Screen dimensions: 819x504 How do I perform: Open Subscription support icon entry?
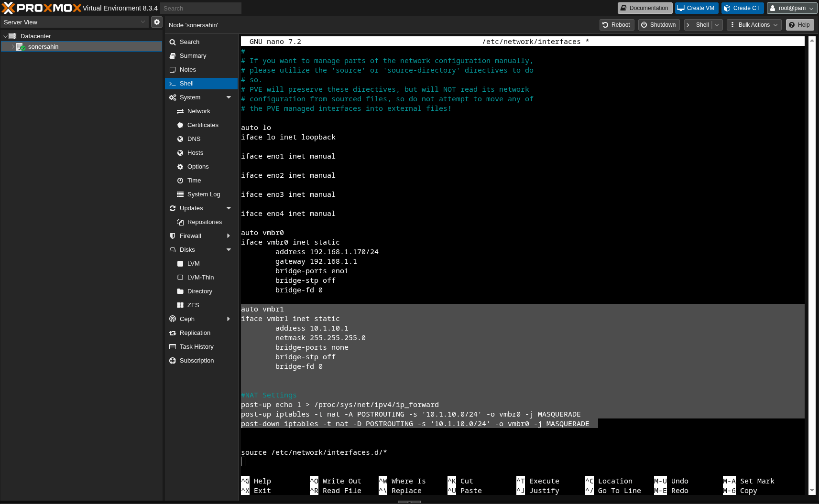173,361
